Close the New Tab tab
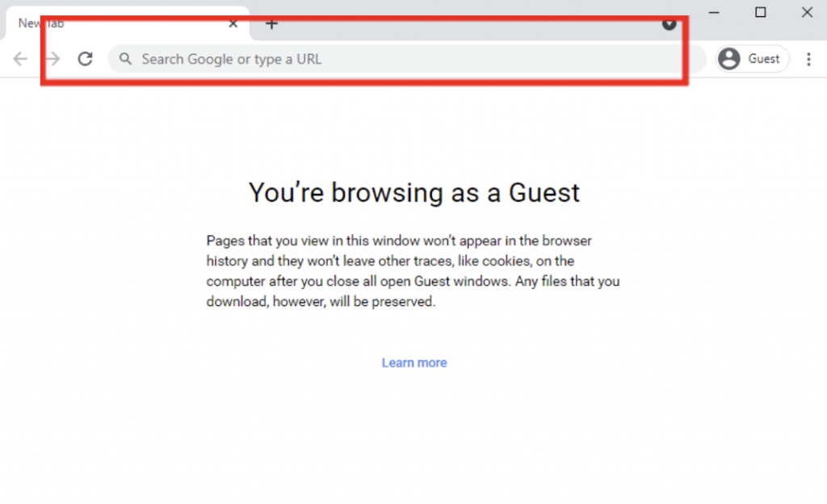Screen dimensions: 827x504 pyautogui.click(x=233, y=23)
